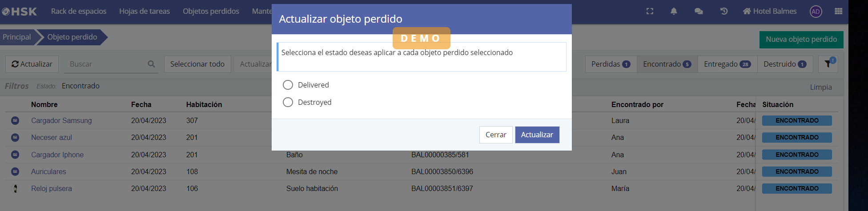Click Limpia to clear filters
Screen dimensions: 868x211
[x=821, y=87]
